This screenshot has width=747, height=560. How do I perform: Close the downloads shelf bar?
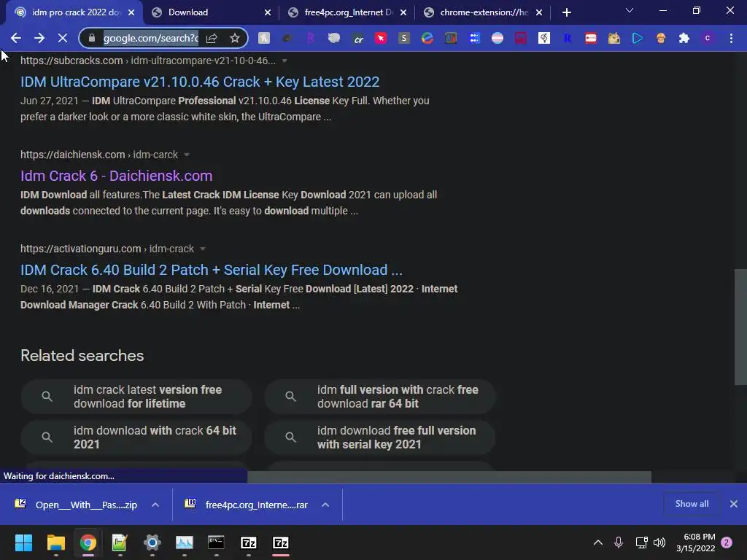click(x=734, y=504)
